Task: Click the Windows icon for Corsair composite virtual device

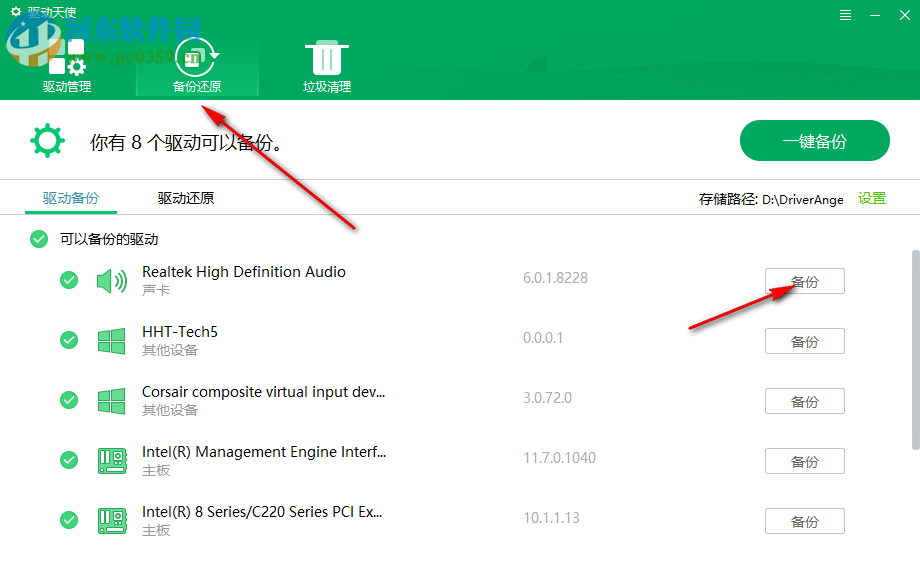Action: click(111, 399)
